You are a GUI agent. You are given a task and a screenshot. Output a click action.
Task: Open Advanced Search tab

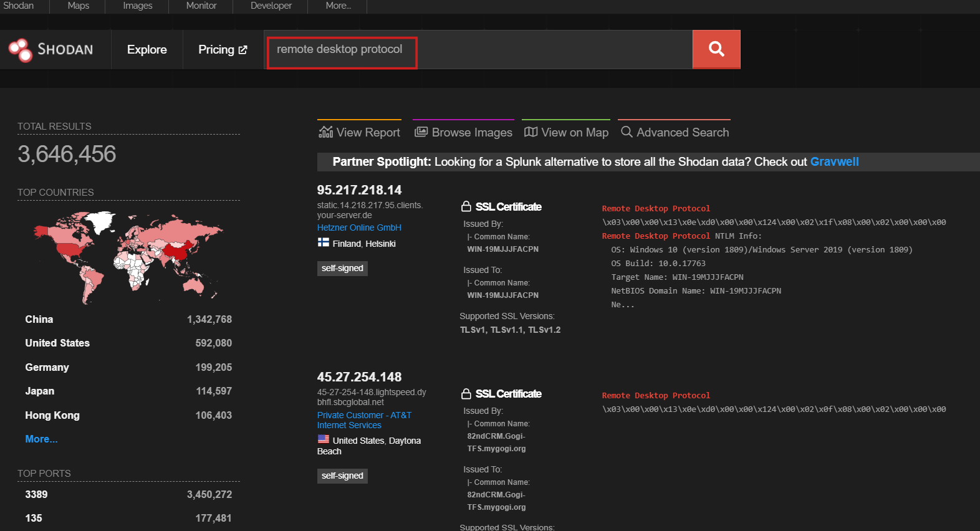[x=675, y=132]
